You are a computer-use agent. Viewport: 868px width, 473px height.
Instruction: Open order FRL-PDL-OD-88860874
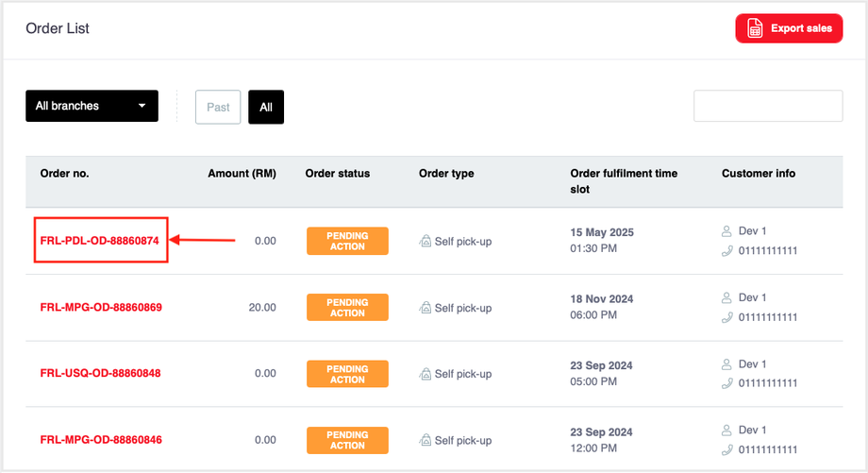click(101, 241)
